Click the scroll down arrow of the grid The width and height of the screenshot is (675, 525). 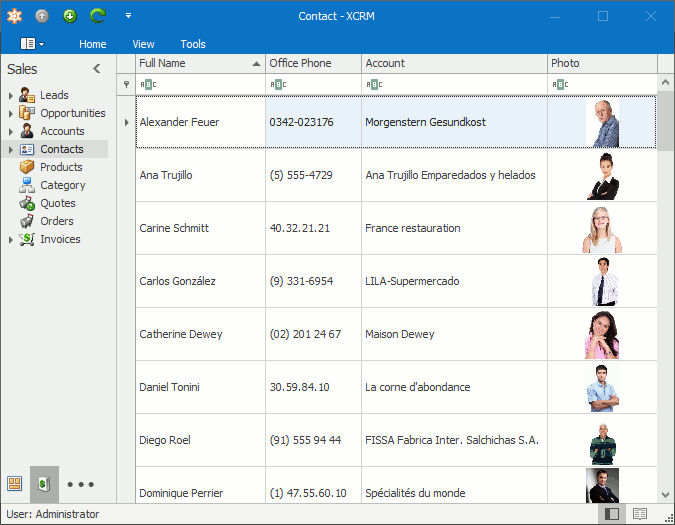(666, 495)
